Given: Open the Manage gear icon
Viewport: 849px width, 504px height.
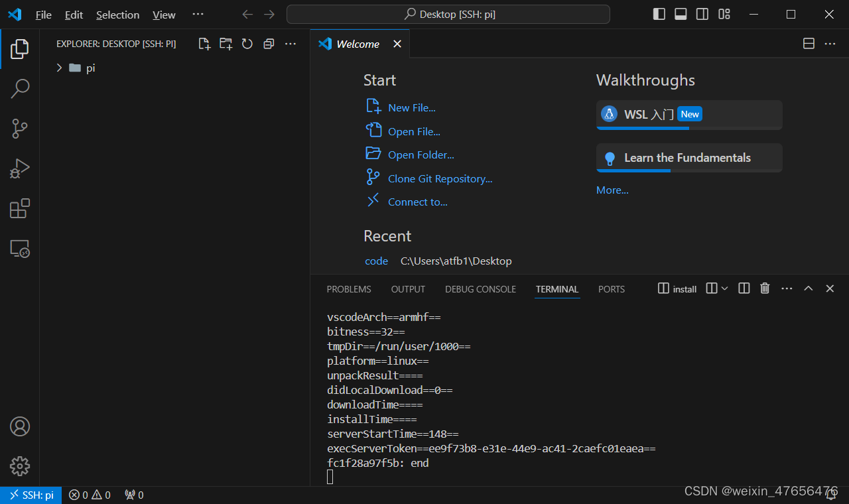Looking at the screenshot, I should tap(20, 466).
